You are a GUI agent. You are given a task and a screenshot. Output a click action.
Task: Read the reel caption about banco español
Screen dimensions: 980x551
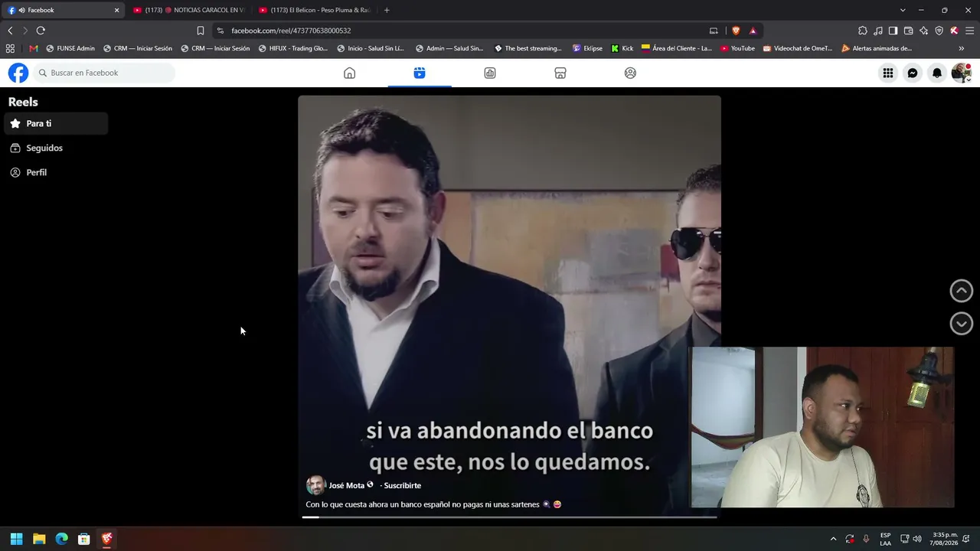click(x=434, y=504)
